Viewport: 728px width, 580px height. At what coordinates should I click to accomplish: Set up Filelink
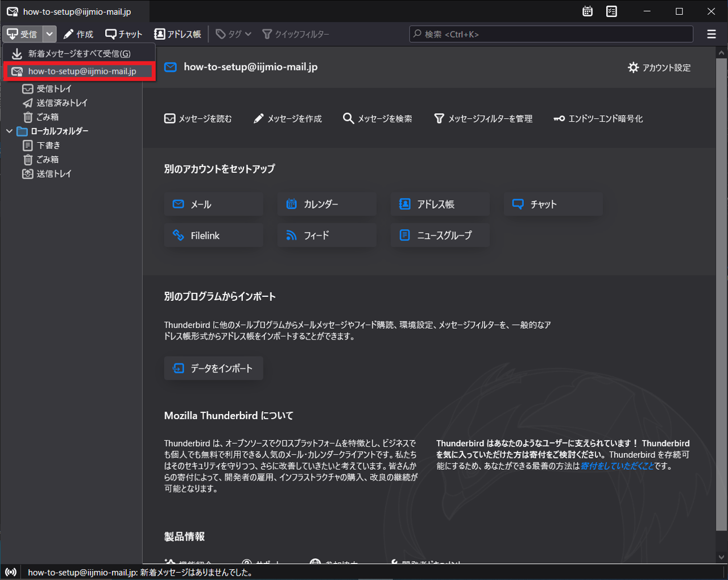(x=214, y=235)
